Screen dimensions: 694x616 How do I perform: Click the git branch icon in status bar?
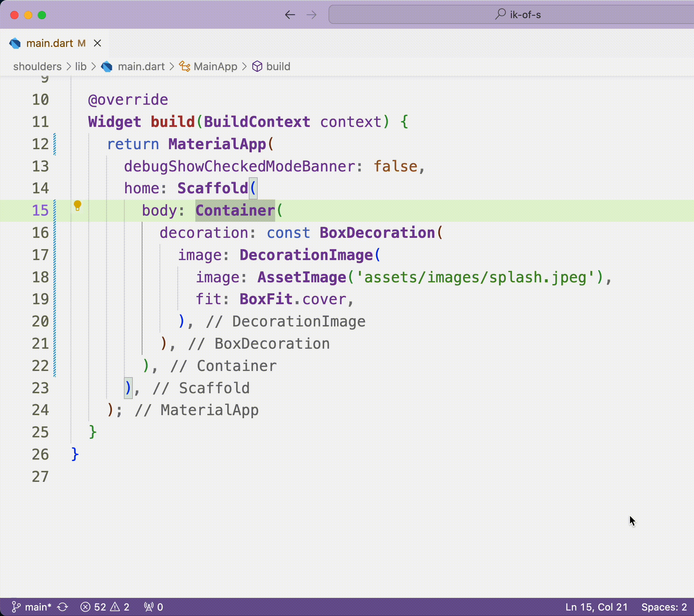click(x=16, y=607)
